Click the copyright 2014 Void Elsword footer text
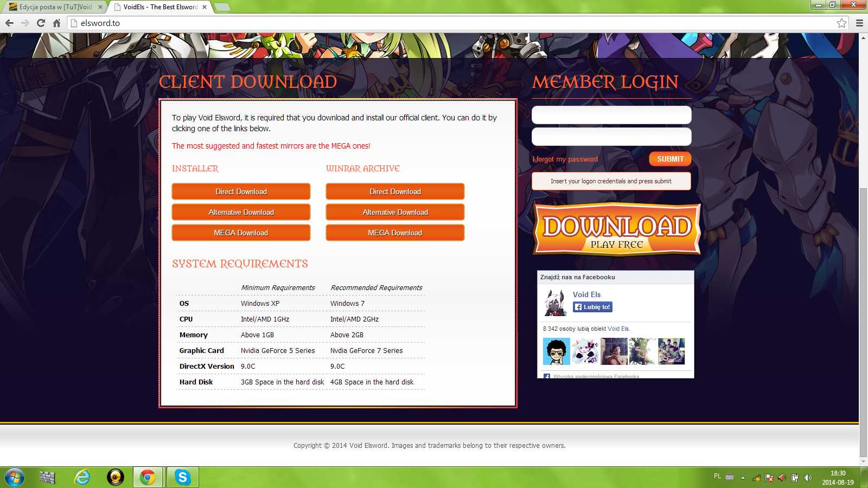Screen dimensions: 868x488 tap(430, 446)
